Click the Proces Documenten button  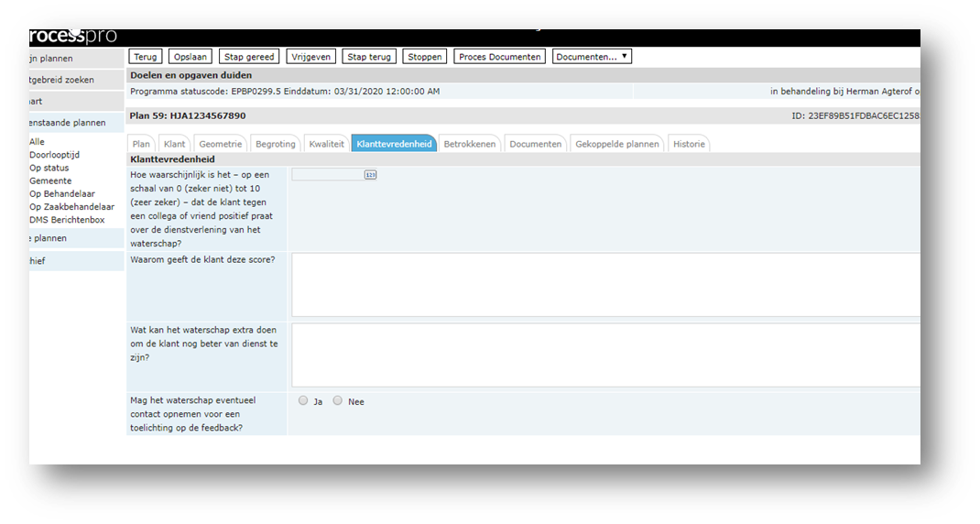[500, 57]
